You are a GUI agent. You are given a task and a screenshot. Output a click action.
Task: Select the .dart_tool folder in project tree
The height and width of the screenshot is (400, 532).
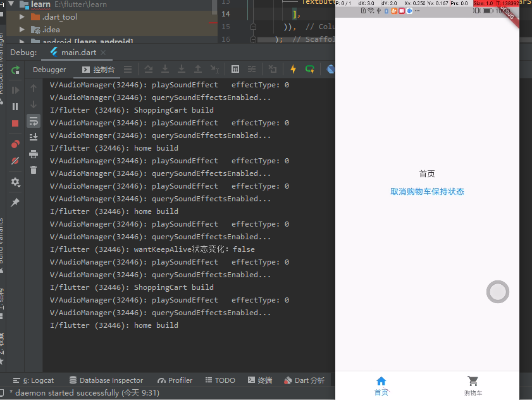[x=59, y=16]
